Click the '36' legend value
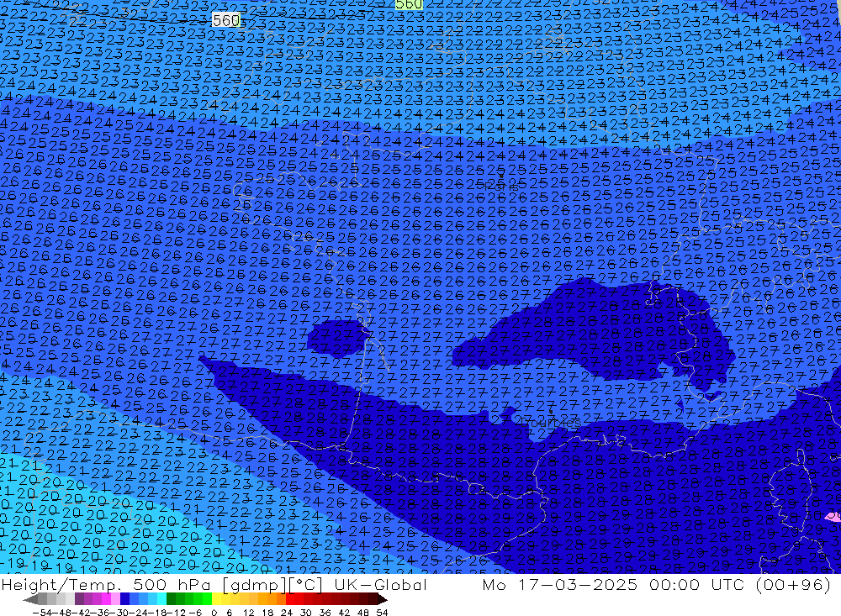 [x=325, y=613]
